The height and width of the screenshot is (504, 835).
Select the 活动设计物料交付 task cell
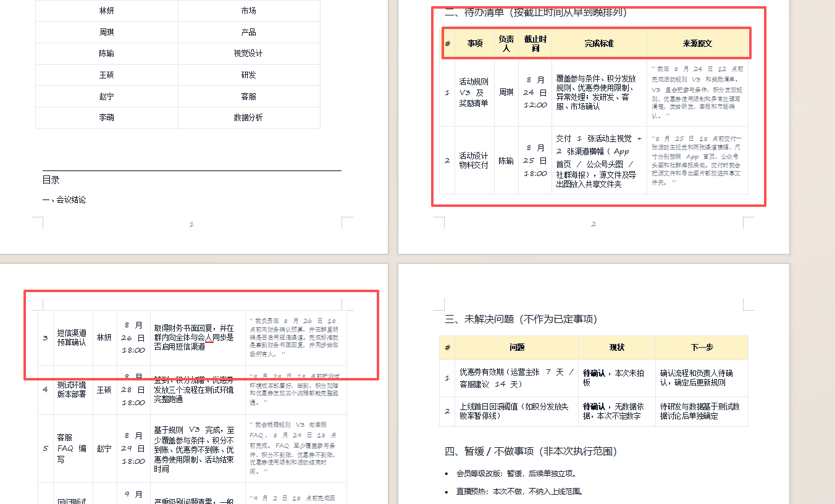coord(474,161)
